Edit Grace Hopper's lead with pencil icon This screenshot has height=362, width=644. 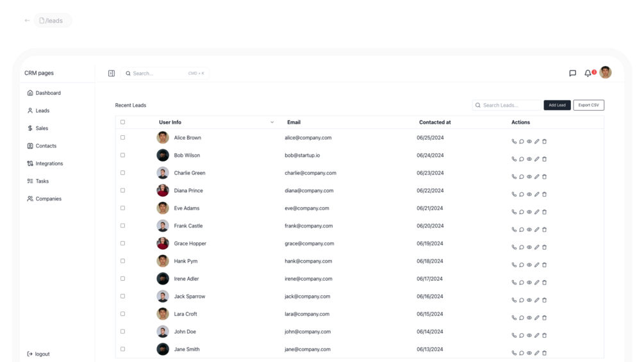537,247
